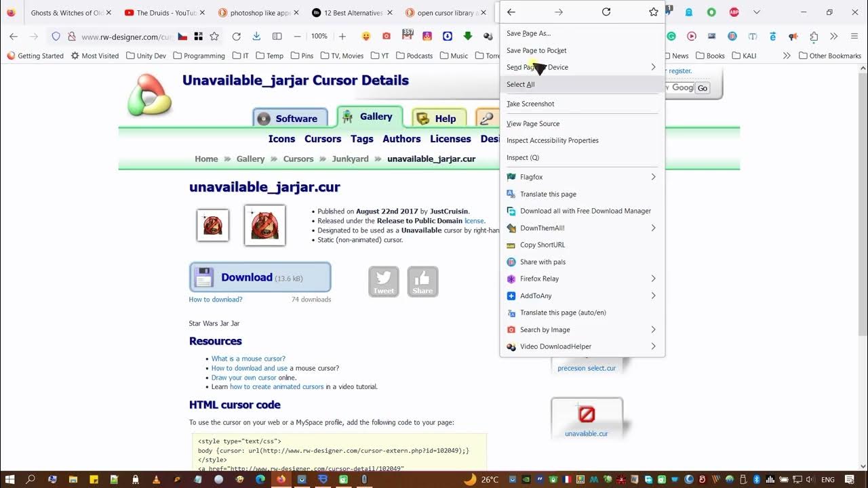Toggle Reader View in the toolbar
The height and width of the screenshot is (488, 868).
pos(277,37)
